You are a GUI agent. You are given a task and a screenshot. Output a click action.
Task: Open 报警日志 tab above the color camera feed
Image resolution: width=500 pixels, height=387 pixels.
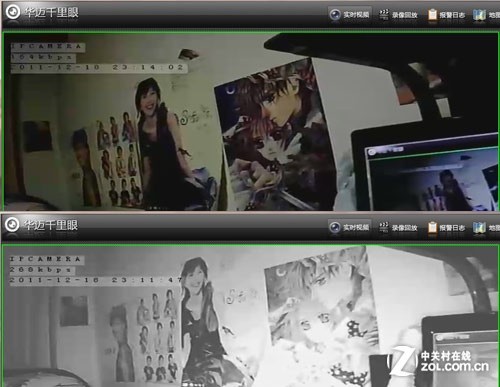click(446, 15)
